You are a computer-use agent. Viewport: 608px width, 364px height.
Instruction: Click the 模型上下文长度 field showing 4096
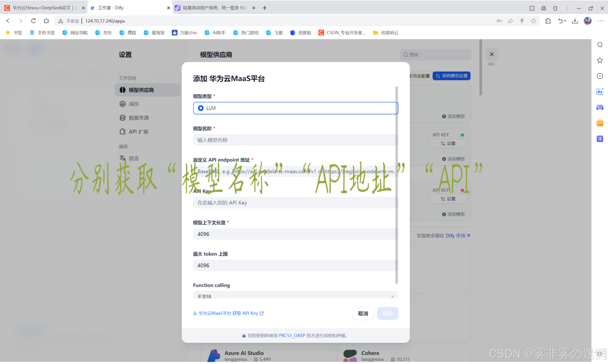pyautogui.click(x=295, y=234)
